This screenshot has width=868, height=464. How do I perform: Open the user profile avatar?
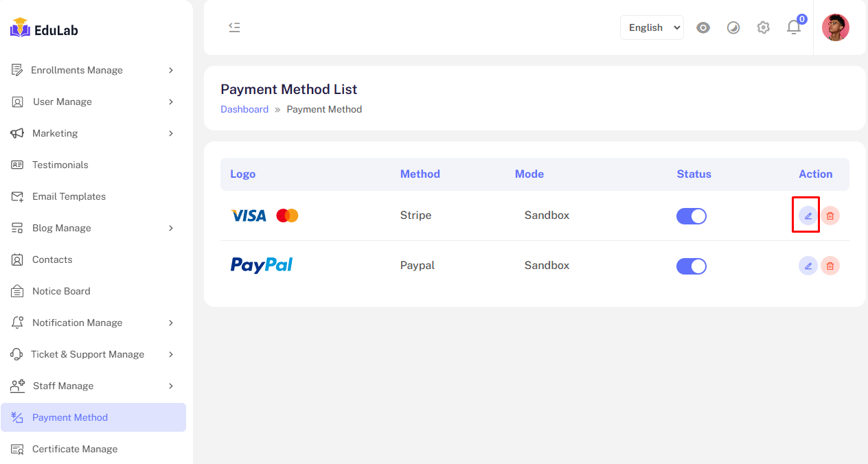(835, 27)
